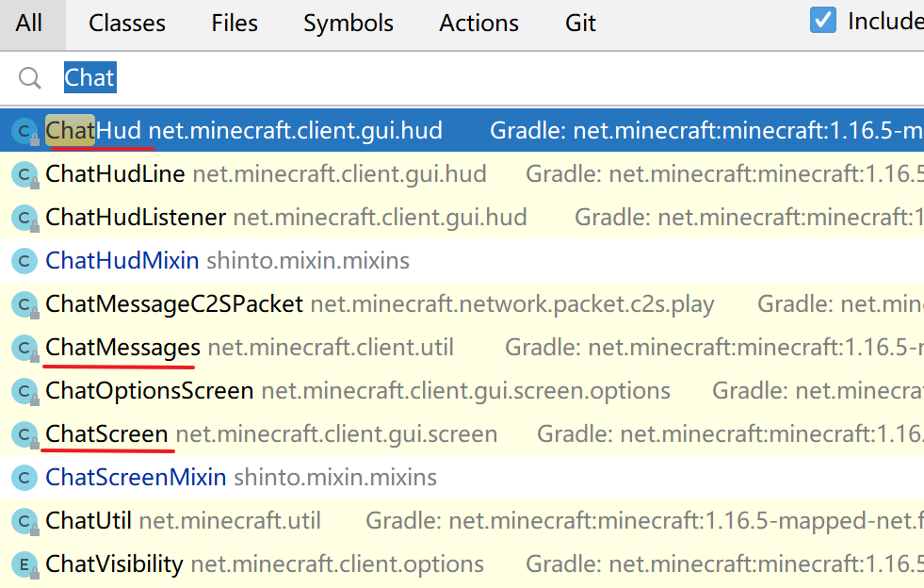
Task: Open the Symbols tab
Action: 349,24
